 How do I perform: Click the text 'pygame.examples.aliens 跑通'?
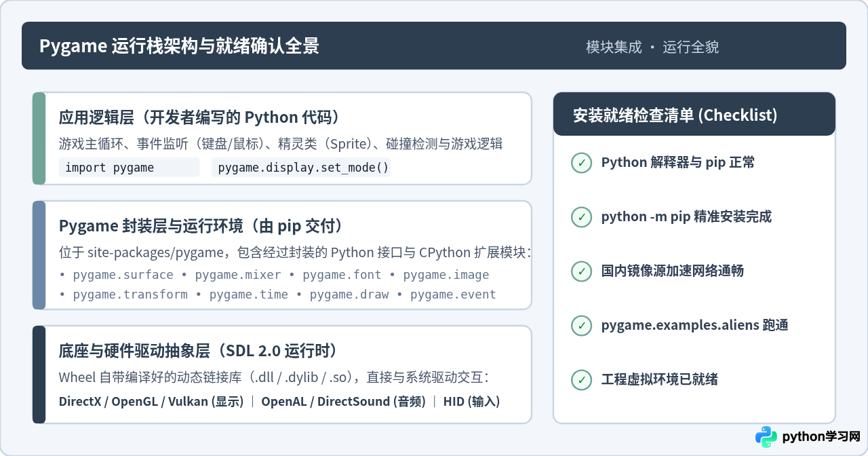click(695, 326)
